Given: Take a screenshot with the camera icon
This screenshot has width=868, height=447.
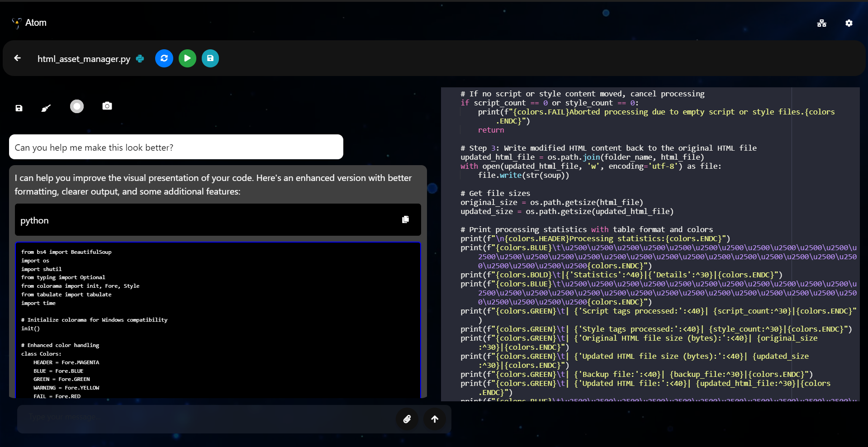Looking at the screenshot, I should point(107,106).
